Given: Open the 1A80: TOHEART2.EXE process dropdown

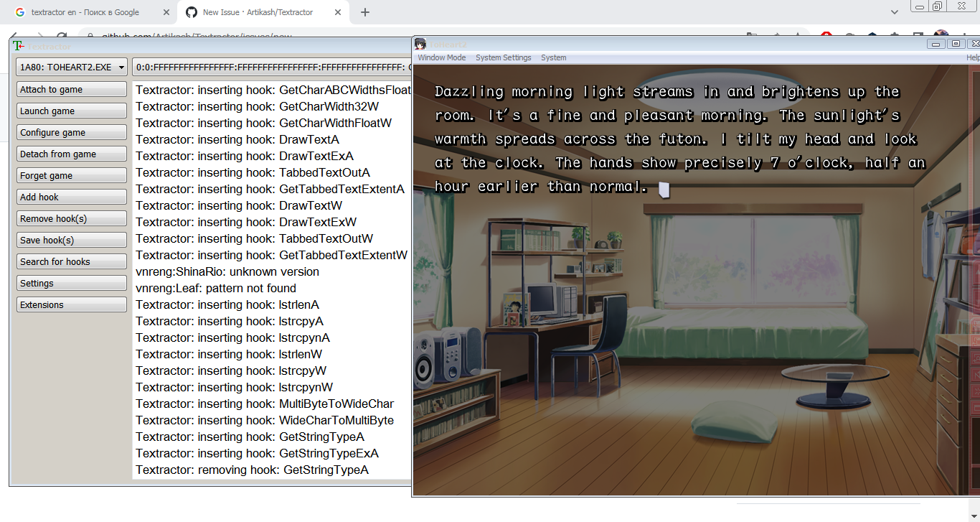Looking at the screenshot, I should point(71,67).
